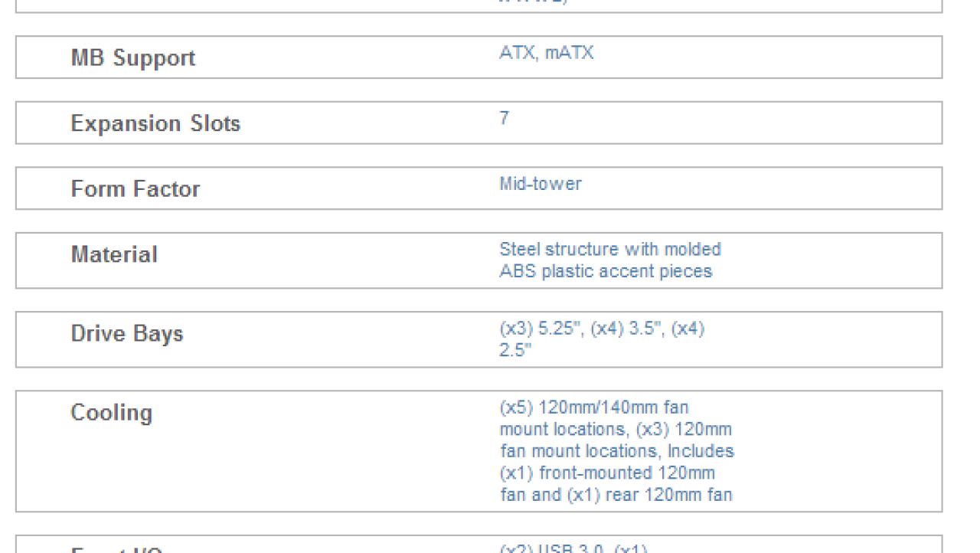Image resolution: width=980 pixels, height=553 pixels.
Task: Click the expansion slots value 7
Action: (504, 119)
